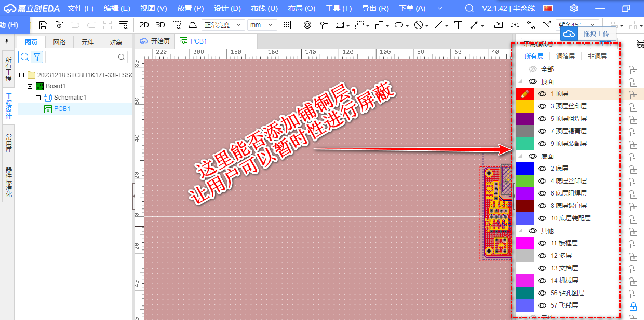Collapse the 20231218 project tree node
This screenshot has height=320, width=644.
pyautogui.click(x=22, y=75)
